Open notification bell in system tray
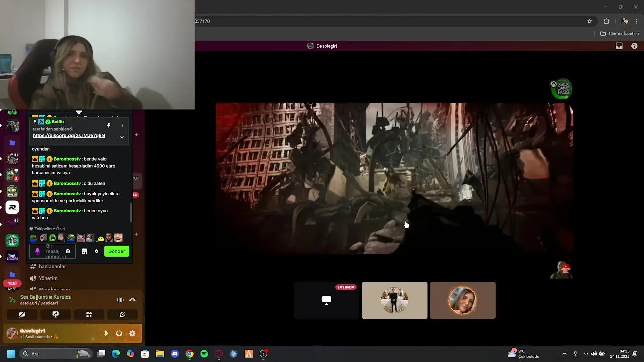This screenshot has height=362, width=644. [x=635, y=354]
